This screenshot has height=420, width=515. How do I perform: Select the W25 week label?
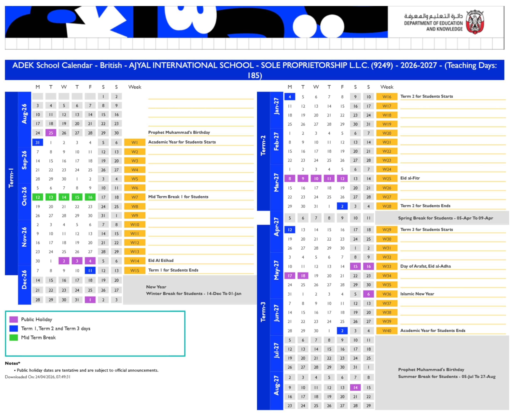click(387, 178)
